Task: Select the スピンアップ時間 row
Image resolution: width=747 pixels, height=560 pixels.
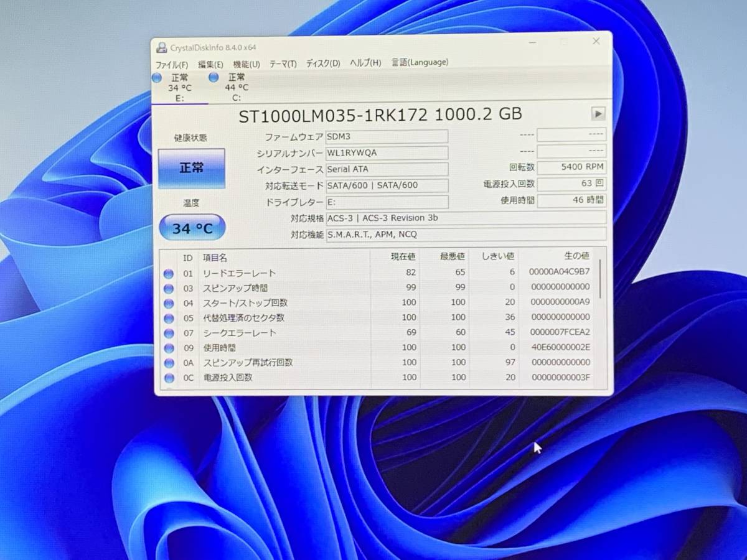Action: tap(377, 287)
